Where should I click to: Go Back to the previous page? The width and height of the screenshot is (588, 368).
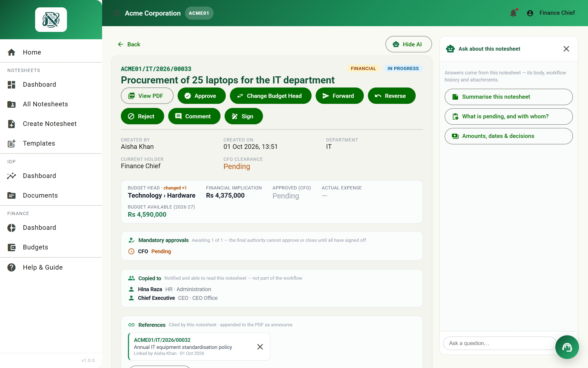coord(129,44)
